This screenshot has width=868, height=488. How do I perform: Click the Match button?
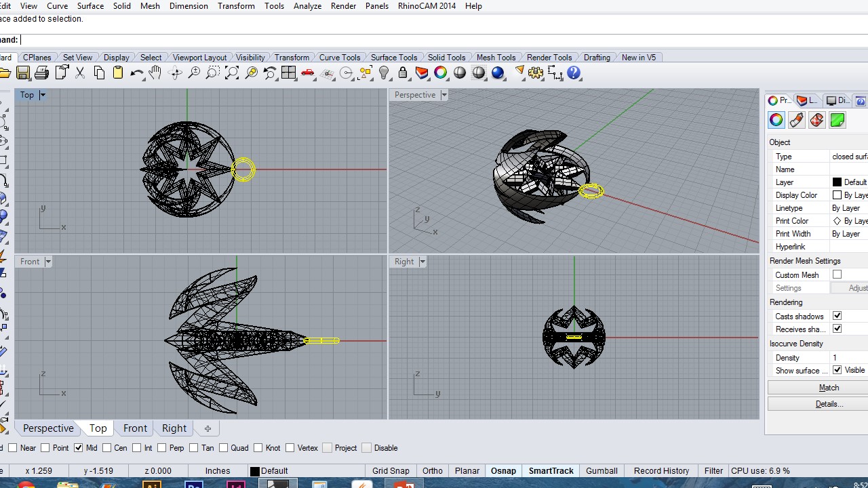point(829,388)
